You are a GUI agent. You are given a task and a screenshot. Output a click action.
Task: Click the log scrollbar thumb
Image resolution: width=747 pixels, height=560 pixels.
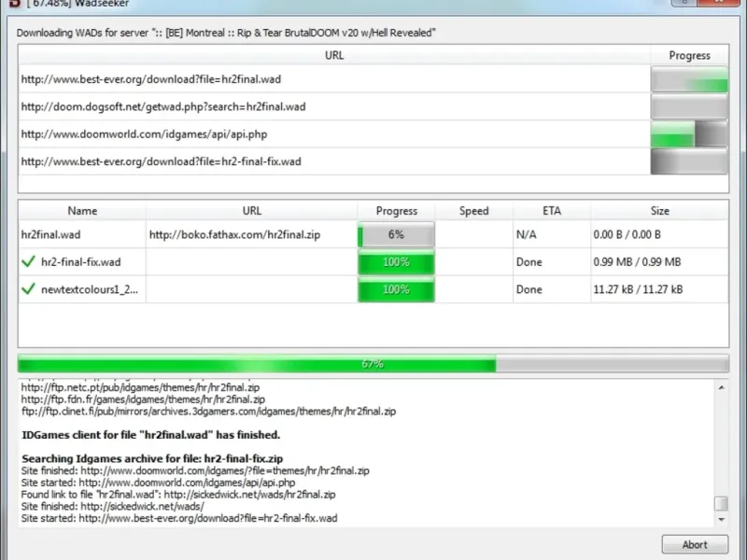[721, 503]
